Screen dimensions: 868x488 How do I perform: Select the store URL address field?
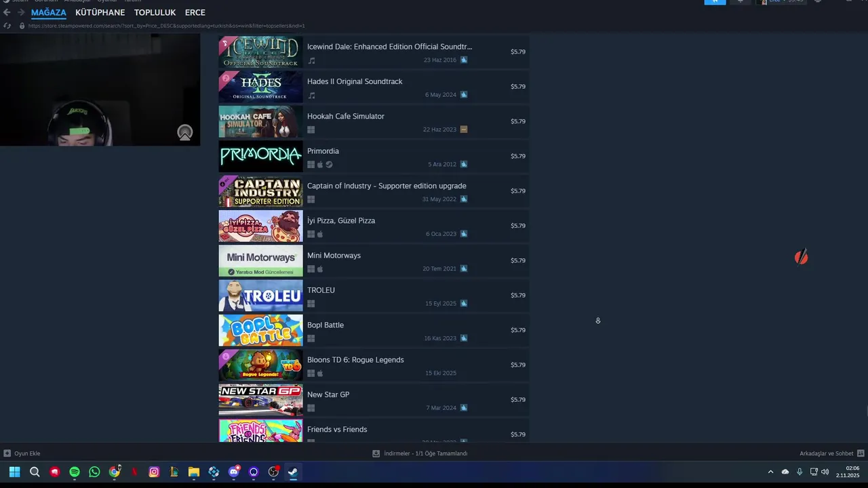(166, 26)
